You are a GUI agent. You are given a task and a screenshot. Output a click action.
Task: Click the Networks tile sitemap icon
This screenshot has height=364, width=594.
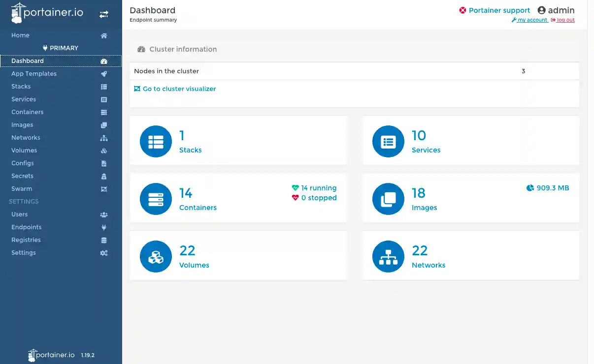pyautogui.click(x=388, y=257)
